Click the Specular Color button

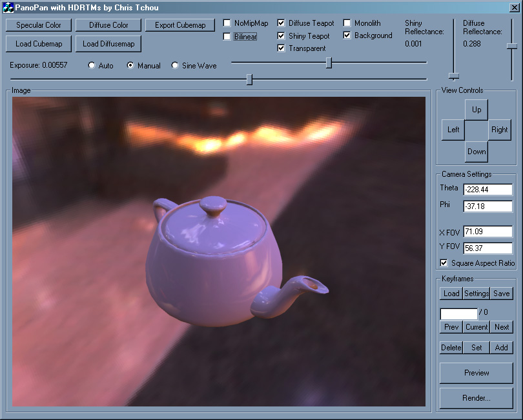point(39,25)
